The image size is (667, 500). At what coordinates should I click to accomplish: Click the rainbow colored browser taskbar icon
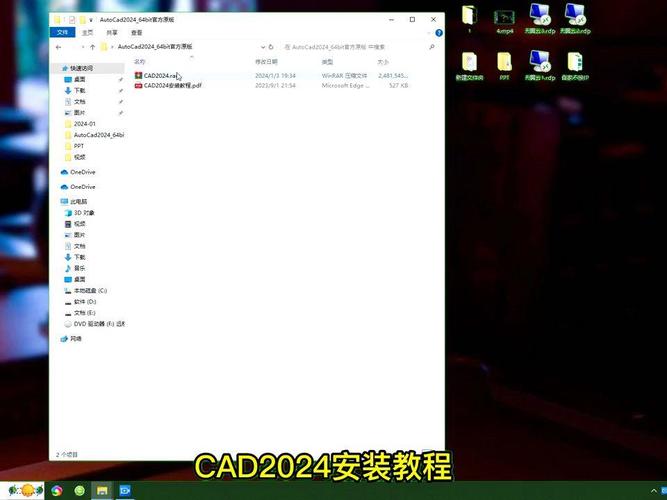tap(57, 491)
